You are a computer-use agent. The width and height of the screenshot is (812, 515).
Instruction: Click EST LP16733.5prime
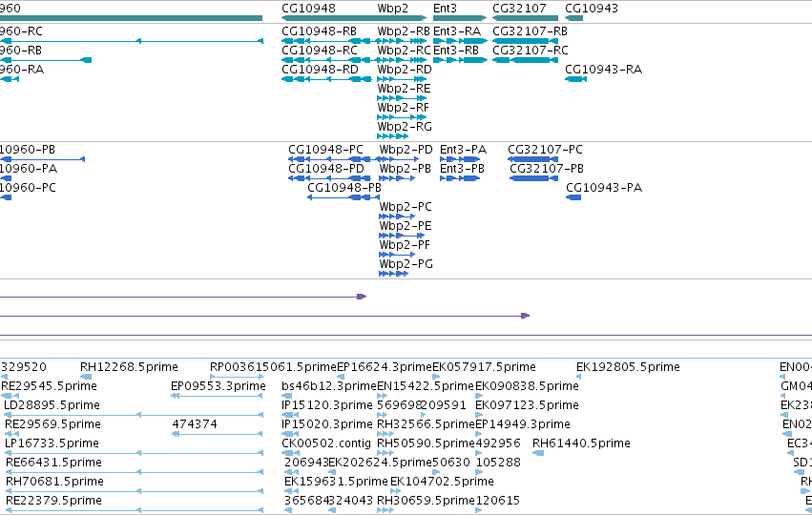tap(52, 443)
